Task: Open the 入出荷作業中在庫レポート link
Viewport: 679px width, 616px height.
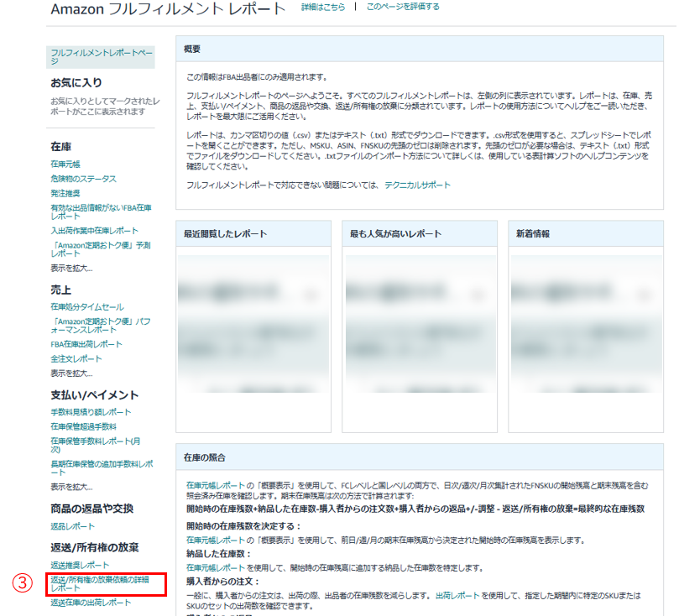Action: pyautogui.click(x=94, y=231)
